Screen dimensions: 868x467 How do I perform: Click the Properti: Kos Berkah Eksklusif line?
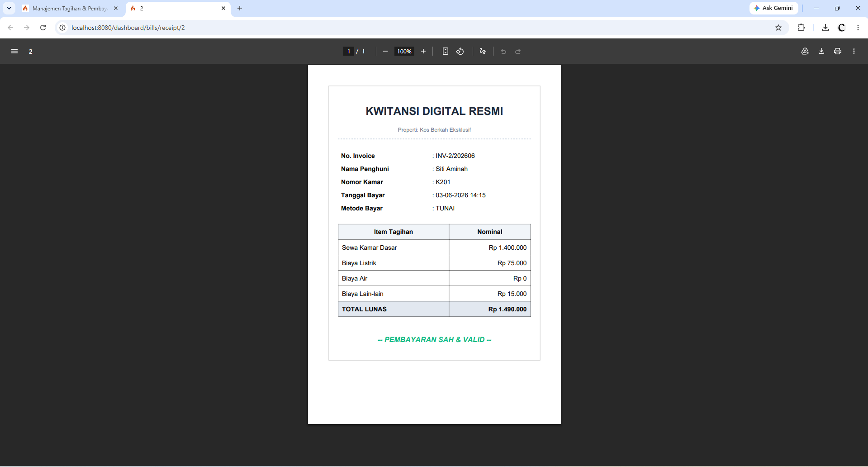click(x=434, y=130)
